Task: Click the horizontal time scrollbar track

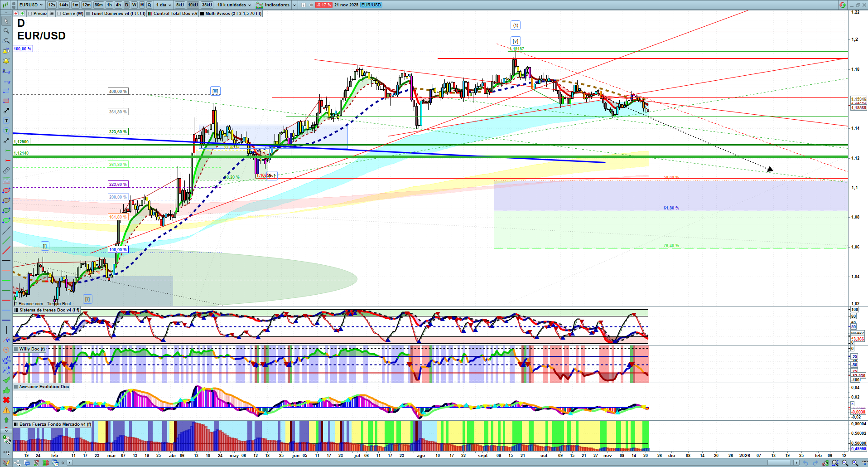Action: click(433, 463)
